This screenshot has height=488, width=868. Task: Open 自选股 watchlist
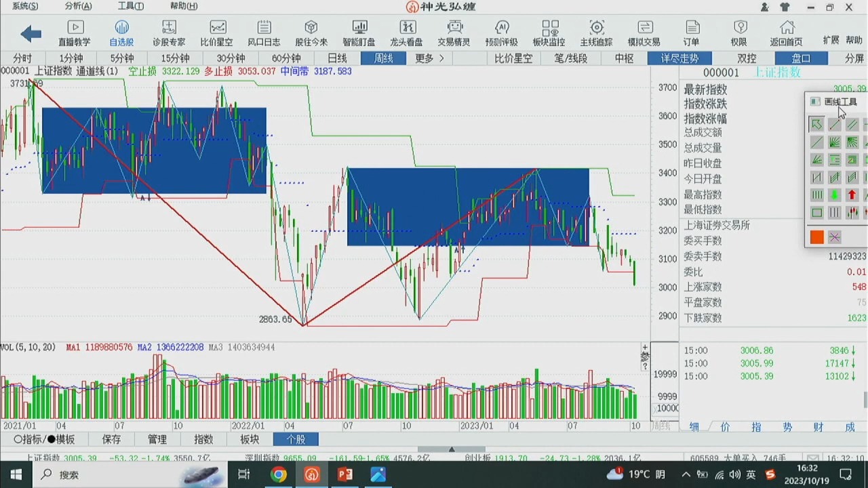122,33
